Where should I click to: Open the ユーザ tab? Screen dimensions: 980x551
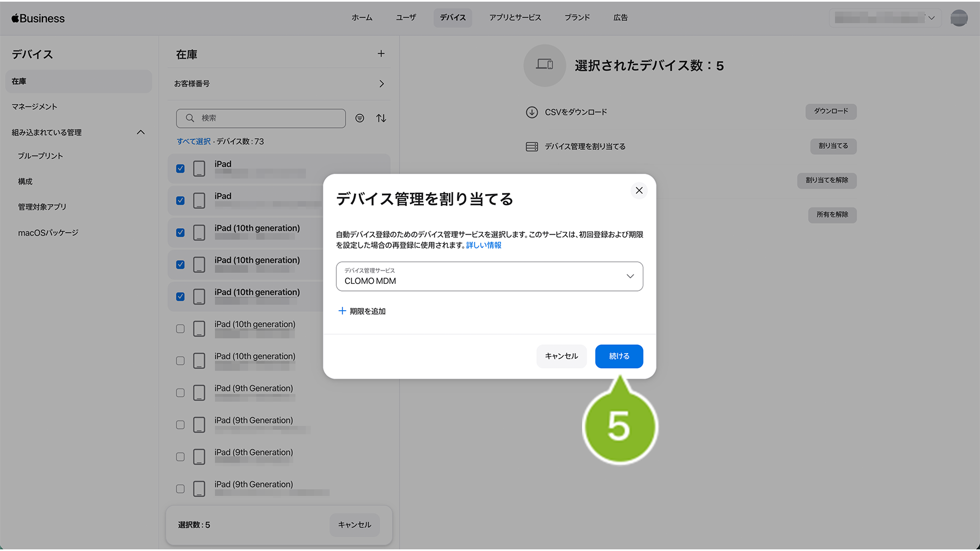coord(406,18)
